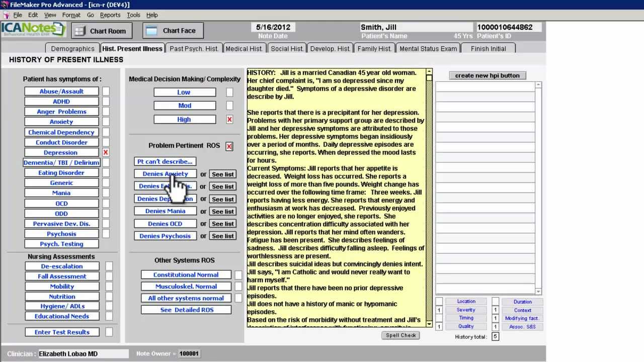Click the Eating Disorder symptom button
The image size is (644, 362).
[x=61, y=173]
